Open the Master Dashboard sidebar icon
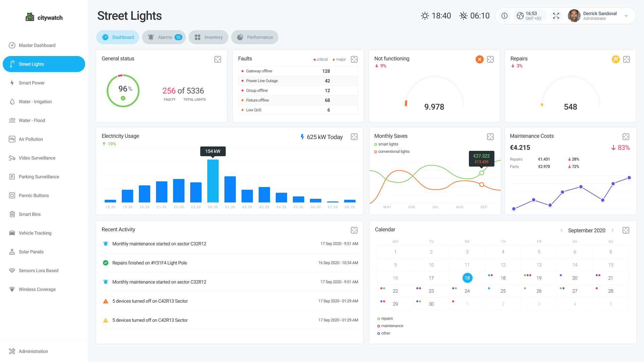This screenshot has width=644, height=362. 12,45
